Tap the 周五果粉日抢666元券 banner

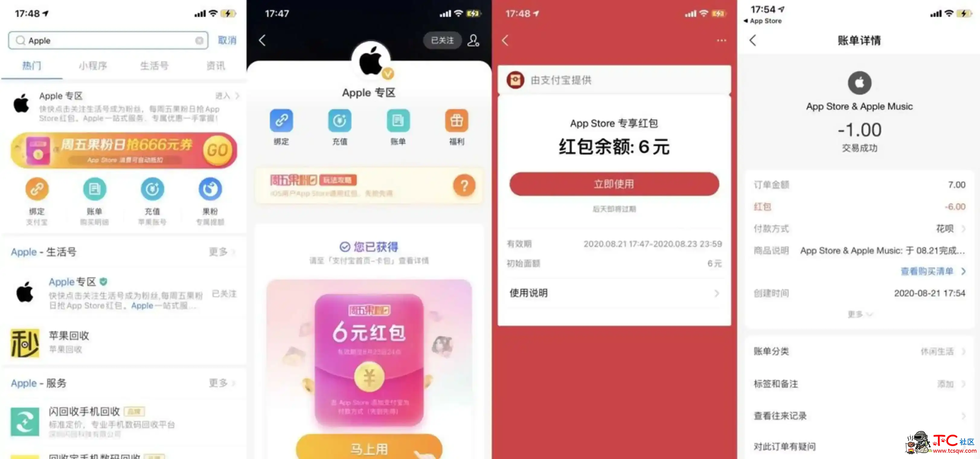pyautogui.click(x=123, y=149)
